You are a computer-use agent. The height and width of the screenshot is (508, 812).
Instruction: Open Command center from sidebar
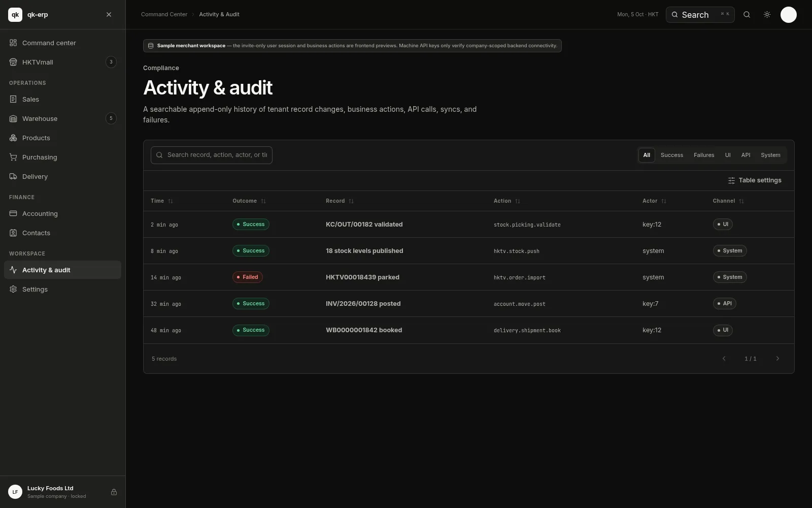pyautogui.click(x=62, y=43)
